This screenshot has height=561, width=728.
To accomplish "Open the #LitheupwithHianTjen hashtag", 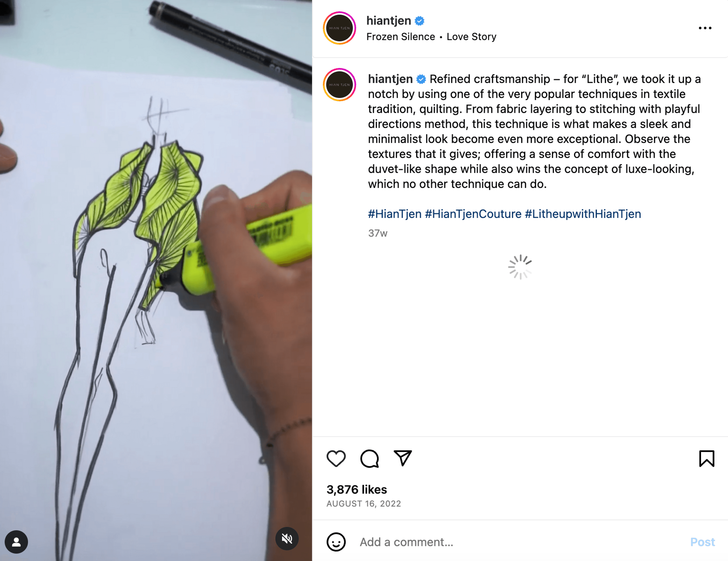I will pos(583,214).
